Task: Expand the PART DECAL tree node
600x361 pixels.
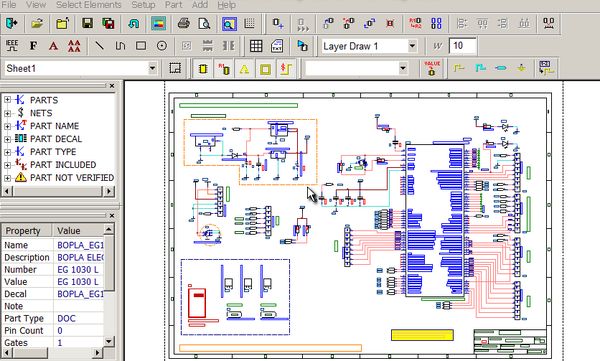Action: point(7,139)
